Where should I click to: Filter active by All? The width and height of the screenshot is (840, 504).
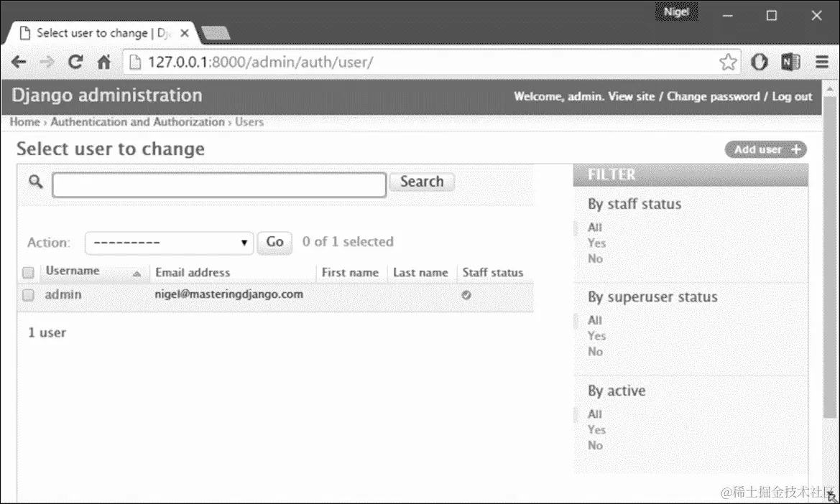[x=595, y=414]
